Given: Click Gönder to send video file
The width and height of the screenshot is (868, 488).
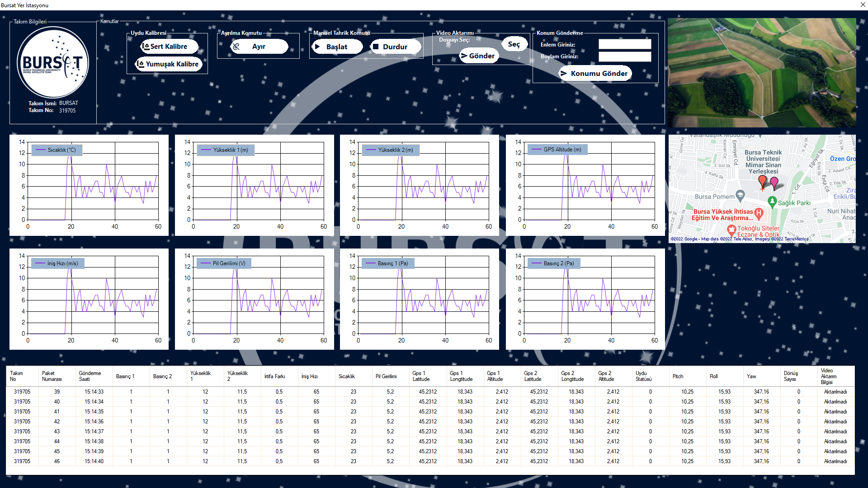Looking at the screenshot, I should click(478, 56).
